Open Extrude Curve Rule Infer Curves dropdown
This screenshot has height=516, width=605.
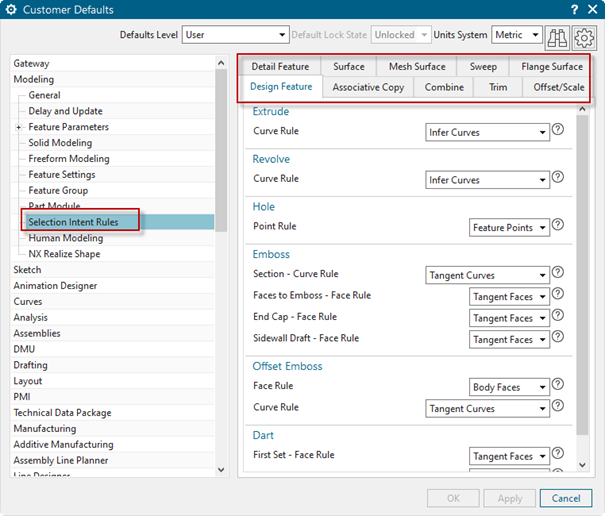click(487, 132)
